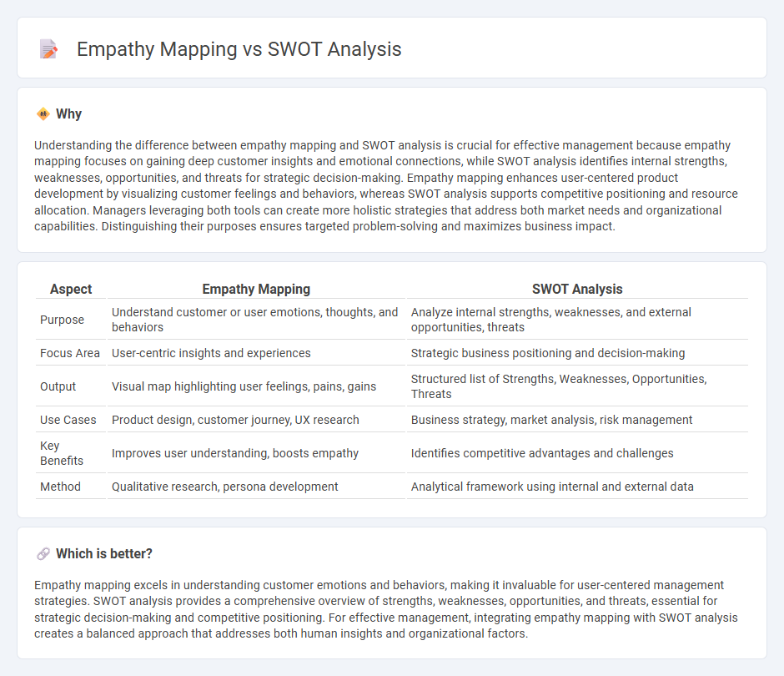This screenshot has height=676, width=784.
Task: Click the document icon beside the page title
Action: [48, 49]
